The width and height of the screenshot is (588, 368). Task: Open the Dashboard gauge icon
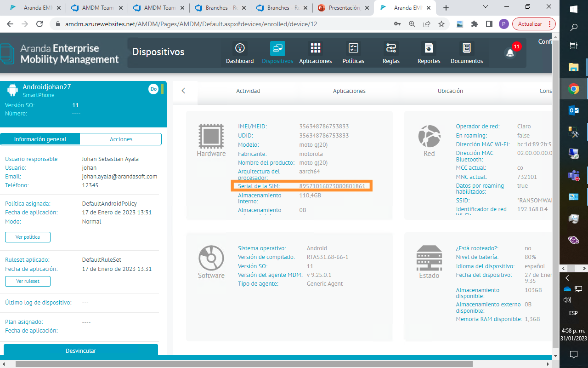coord(240,48)
